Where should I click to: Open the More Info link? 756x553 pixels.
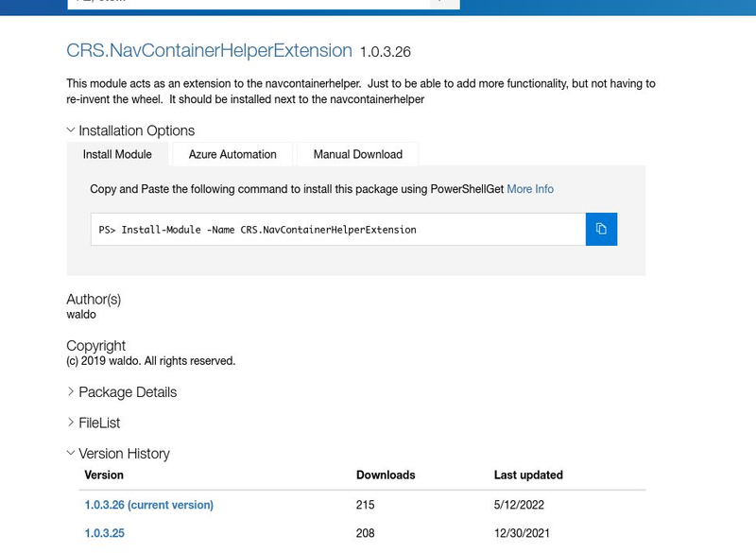click(x=530, y=189)
